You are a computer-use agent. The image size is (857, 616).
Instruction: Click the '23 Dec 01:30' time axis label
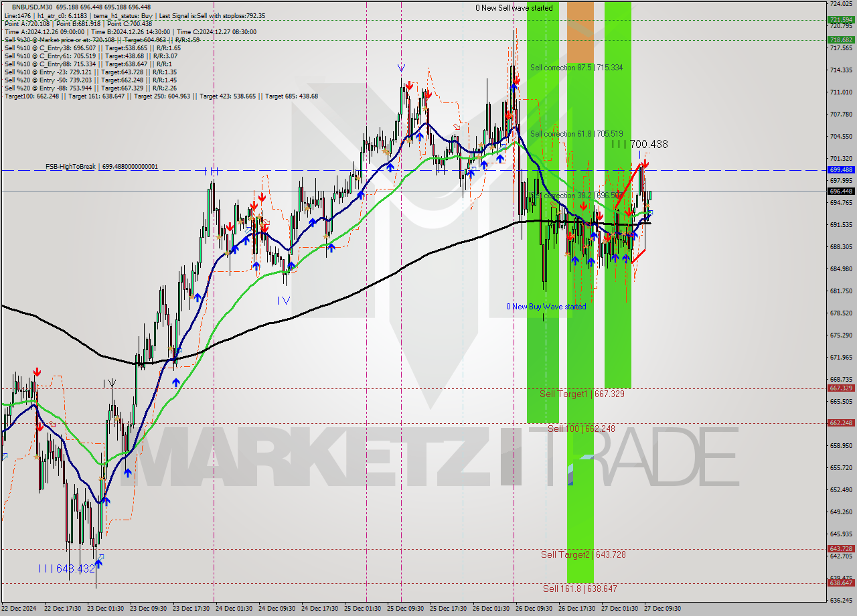(x=106, y=609)
